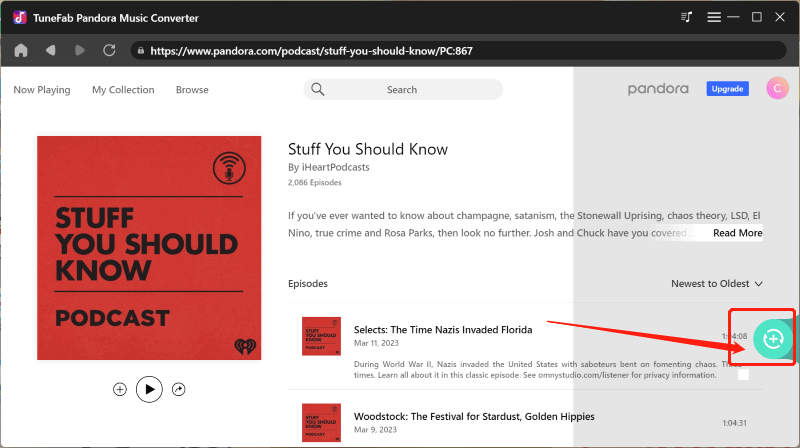Open the Newest to Oldest sort dropdown
This screenshot has height=448, width=800.
click(x=717, y=284)
